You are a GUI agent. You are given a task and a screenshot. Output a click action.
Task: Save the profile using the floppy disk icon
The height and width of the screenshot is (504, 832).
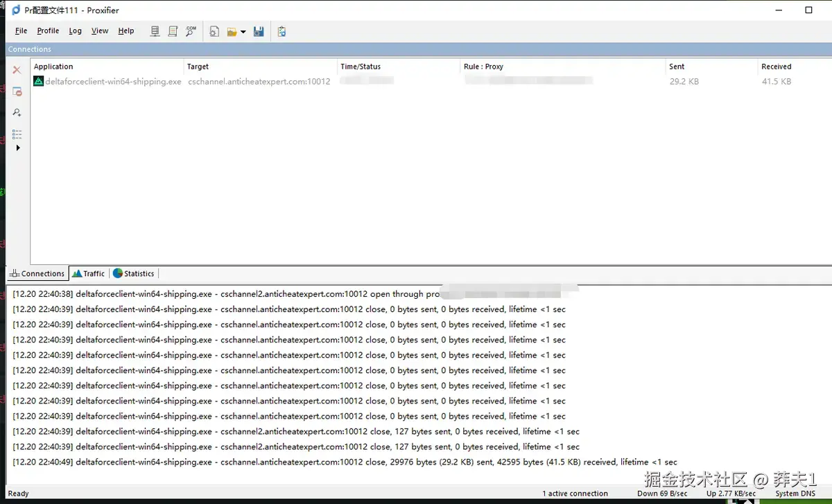259,31
